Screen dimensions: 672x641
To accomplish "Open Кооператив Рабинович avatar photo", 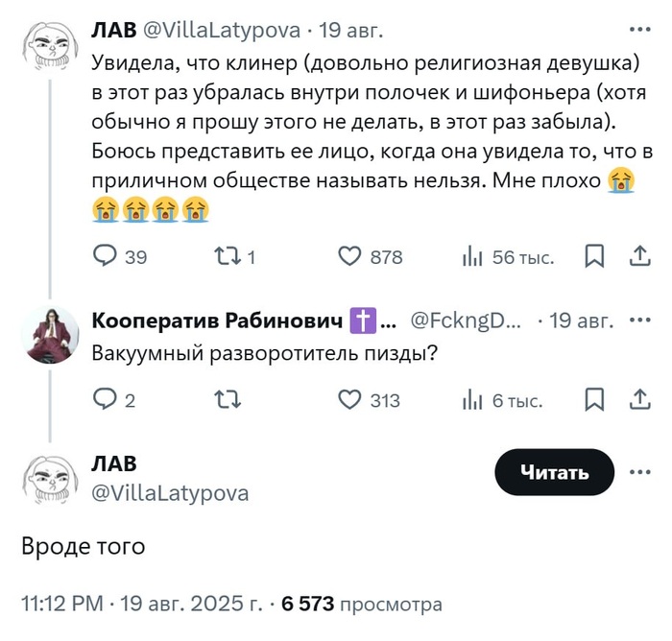I will 50,335.
